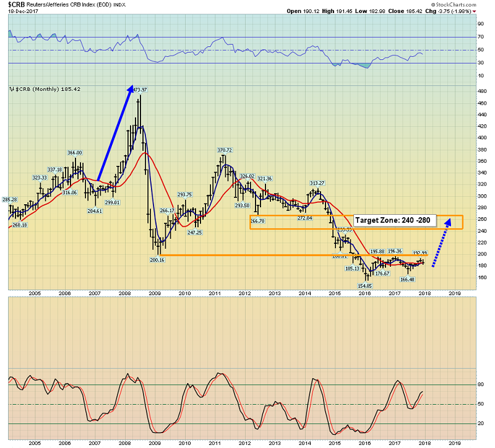Image resolution: width=495 pixels, height=448 pixels.
Task: Click the 284.61 low label
Action: (x=95, y=211)
